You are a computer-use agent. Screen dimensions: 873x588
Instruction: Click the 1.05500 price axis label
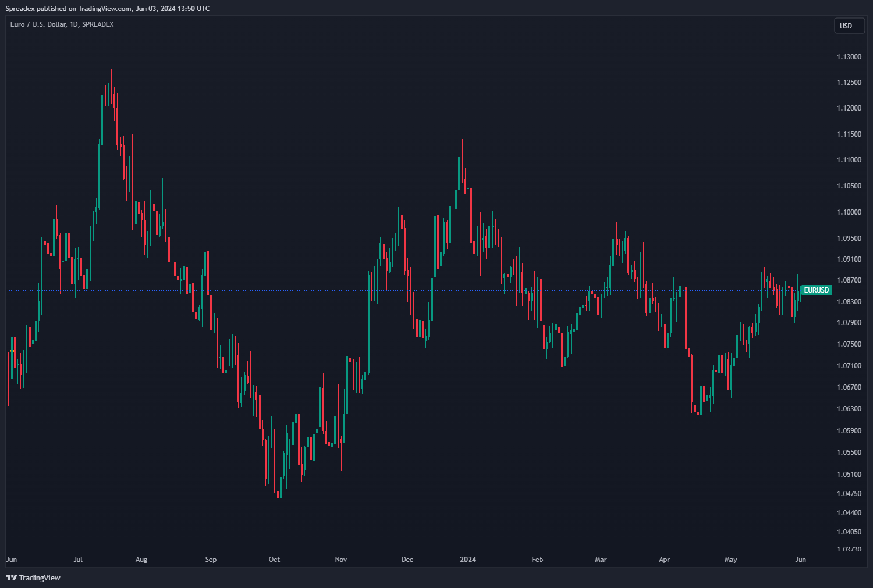pyautogui.click(x=849, y=452)
